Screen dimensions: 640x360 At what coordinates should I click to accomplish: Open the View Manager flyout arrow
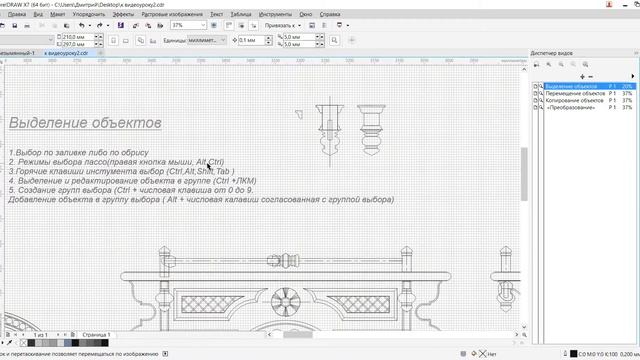(x=633, y=76)
